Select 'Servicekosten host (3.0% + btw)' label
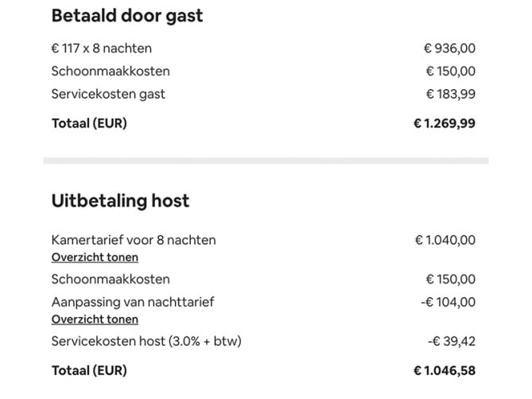Image resolution: width=532 pixels, height=399 pixels. (146, 342)
